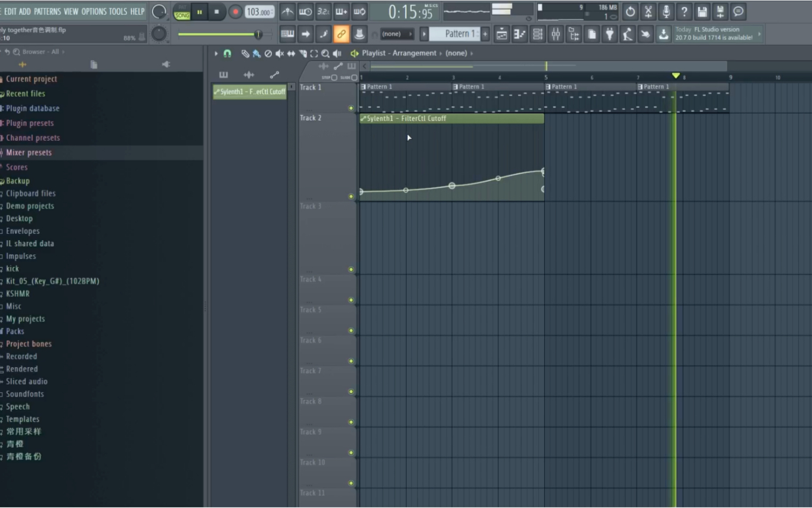Open the project info comment icon
Image resolution: width=812 pixels, height=508 pixels.
click(x=738, y=11)
